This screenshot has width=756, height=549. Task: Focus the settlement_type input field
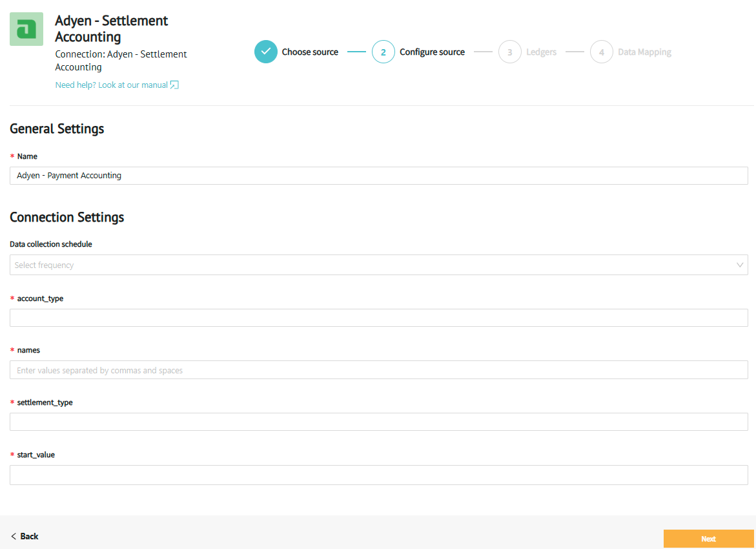(x=378, y=422)
